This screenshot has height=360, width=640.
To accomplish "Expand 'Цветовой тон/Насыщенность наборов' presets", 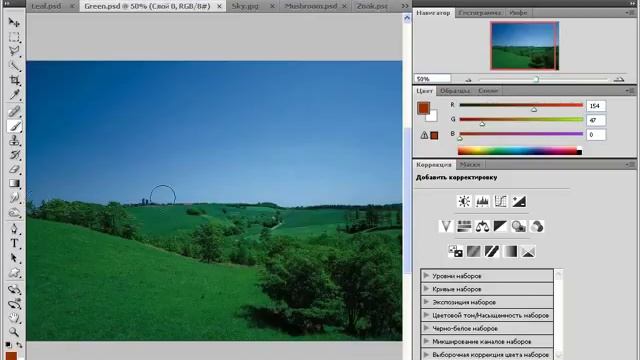I will [426, 315].
